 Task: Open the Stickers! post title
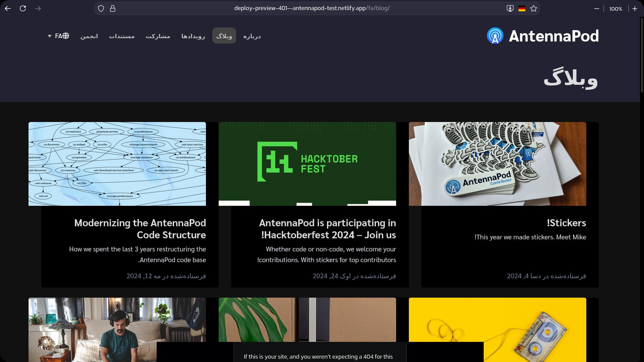567,223
